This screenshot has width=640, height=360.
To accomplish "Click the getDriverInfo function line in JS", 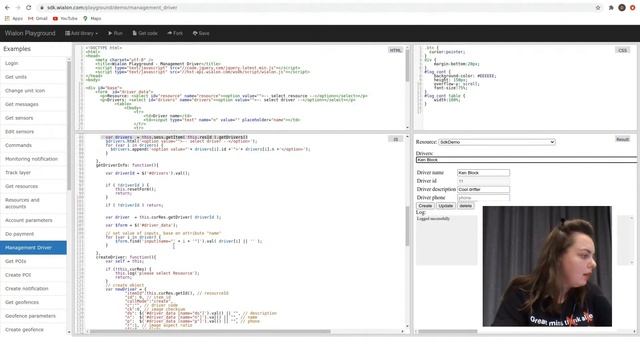I will [x=127, y=165].
